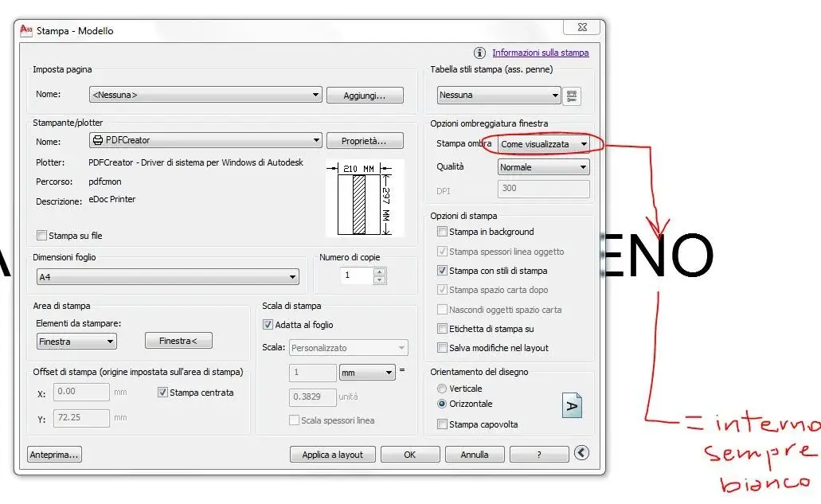Click the Proprietà... button
The image size is (821, 504).
coord(365,141)
